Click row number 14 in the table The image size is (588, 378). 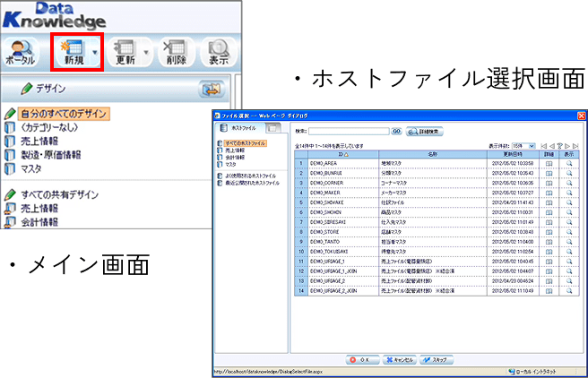pyautogui.click(x=301, y=291)
